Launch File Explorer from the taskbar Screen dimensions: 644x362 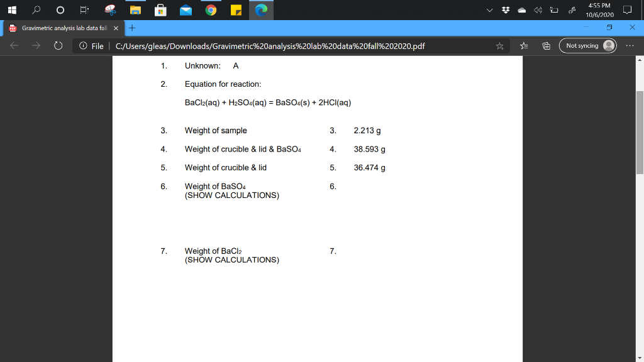(136, 9)
